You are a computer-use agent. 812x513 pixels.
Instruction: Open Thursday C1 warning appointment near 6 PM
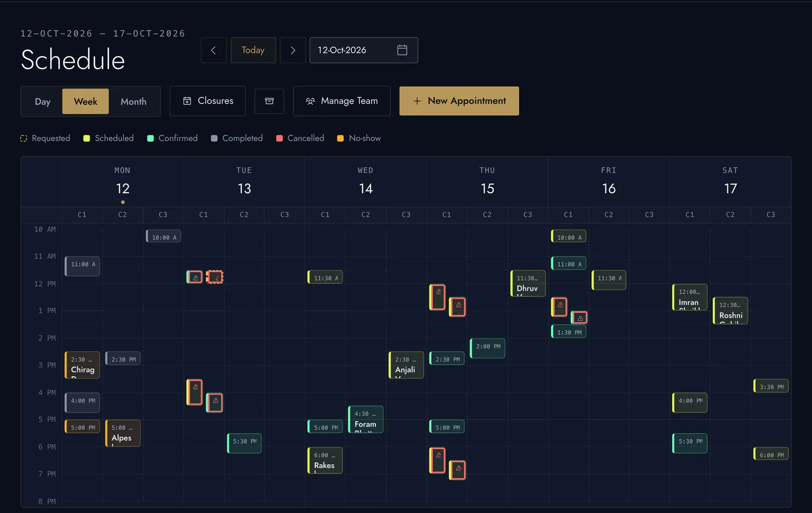[x=438, y=460]
